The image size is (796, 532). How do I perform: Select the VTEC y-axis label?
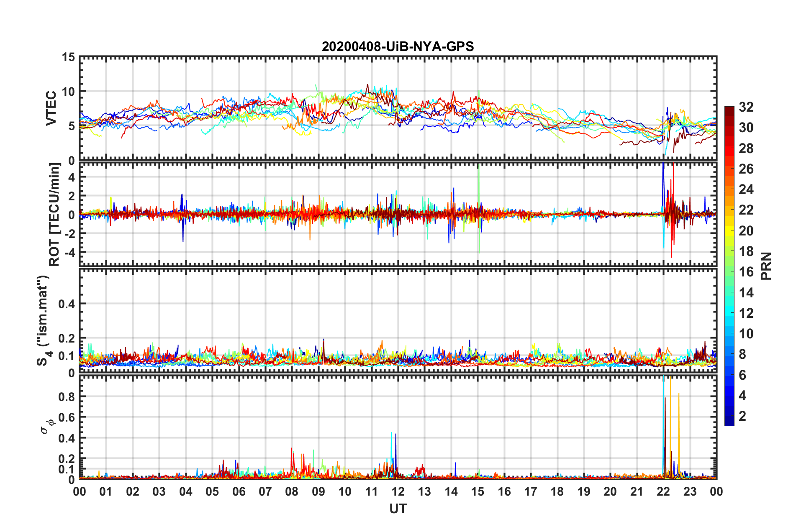51,108
